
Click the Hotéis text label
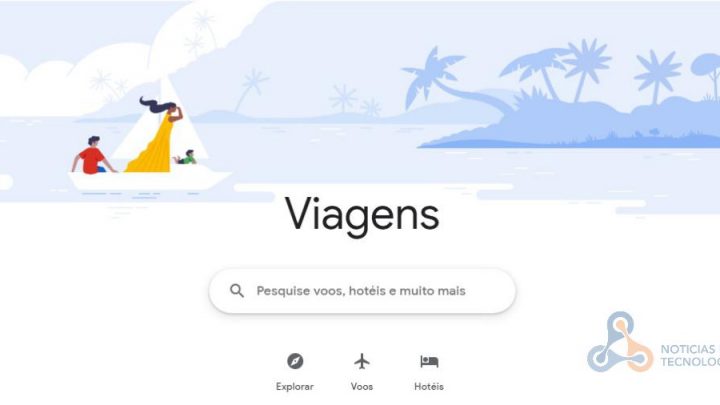[429, 387]
